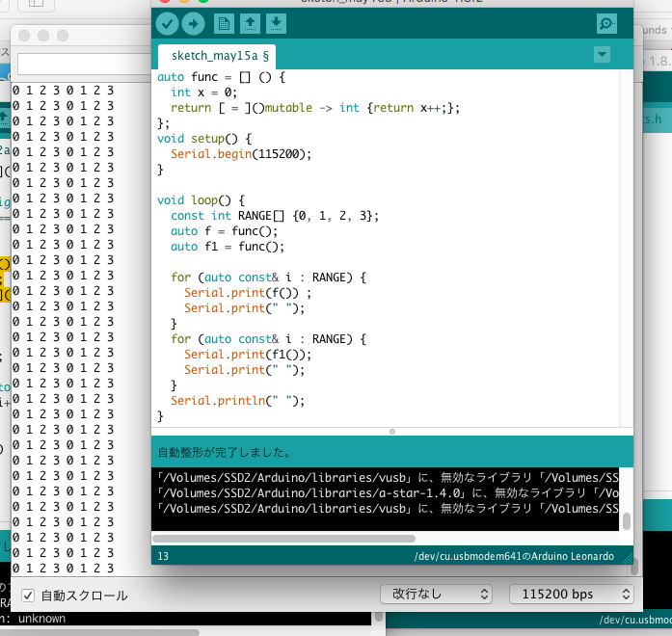Click the 'void loop() {' line
The height and width of the screenshot is (636, 672).
(x=201, y=200)
